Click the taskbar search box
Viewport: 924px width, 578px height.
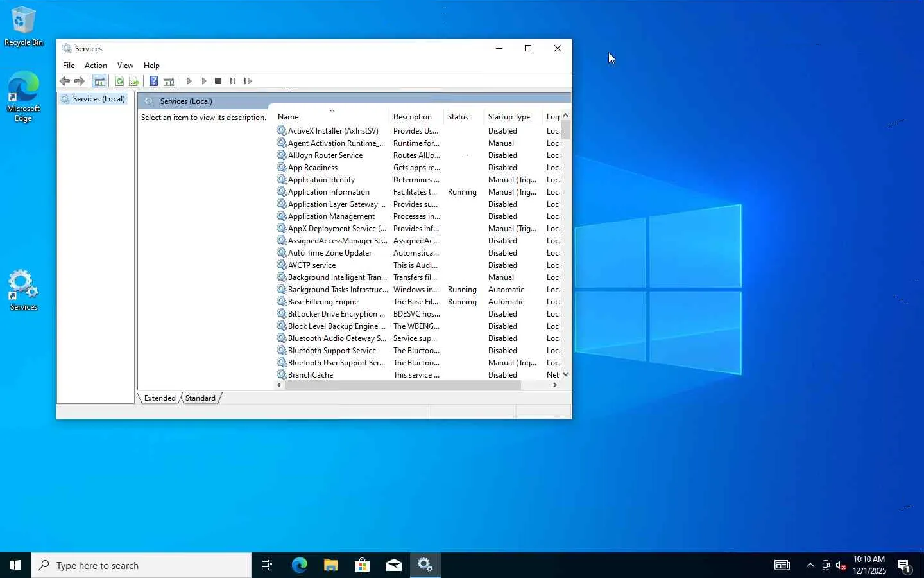coord(141,565)
